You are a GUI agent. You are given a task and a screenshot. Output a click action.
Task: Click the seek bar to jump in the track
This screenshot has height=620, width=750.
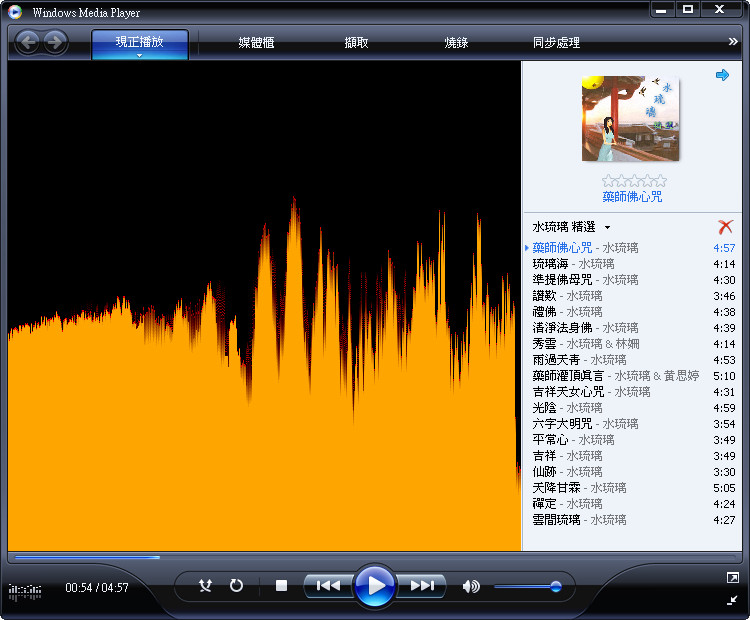375,557
